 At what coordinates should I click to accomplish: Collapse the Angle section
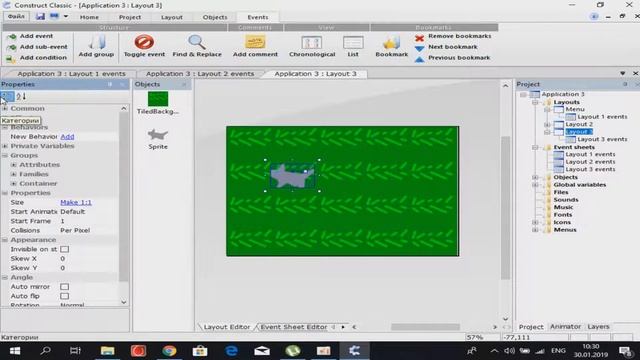(x=5, y=278)
